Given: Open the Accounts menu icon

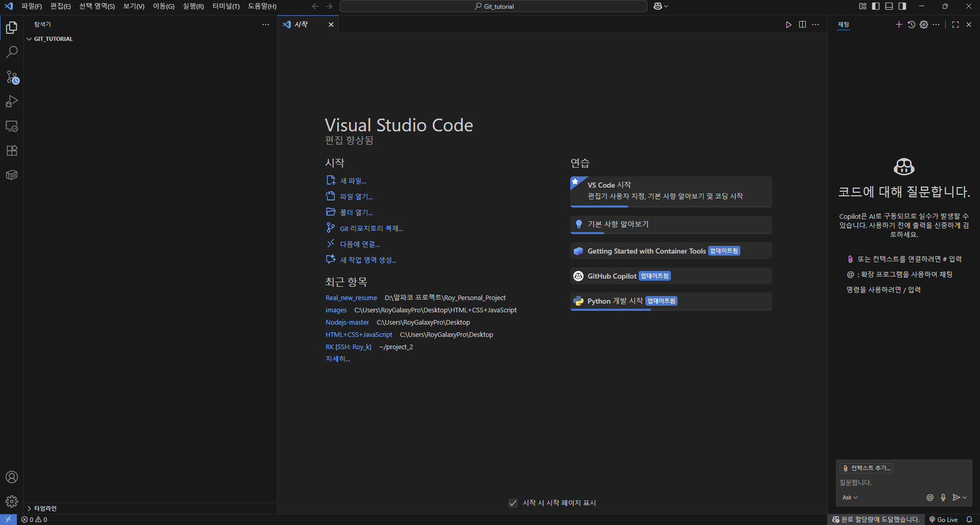Looking at the screenshot, I should [x=12, y=477].
